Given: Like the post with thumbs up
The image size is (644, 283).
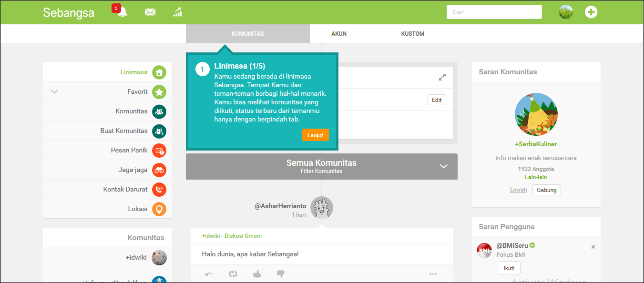Looking at the screenshot, I should coord(257,274).
